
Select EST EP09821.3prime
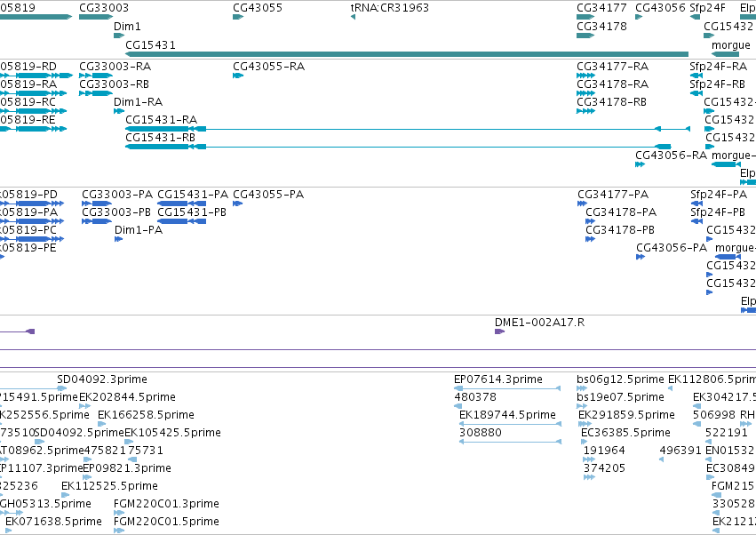click(127, 468)
